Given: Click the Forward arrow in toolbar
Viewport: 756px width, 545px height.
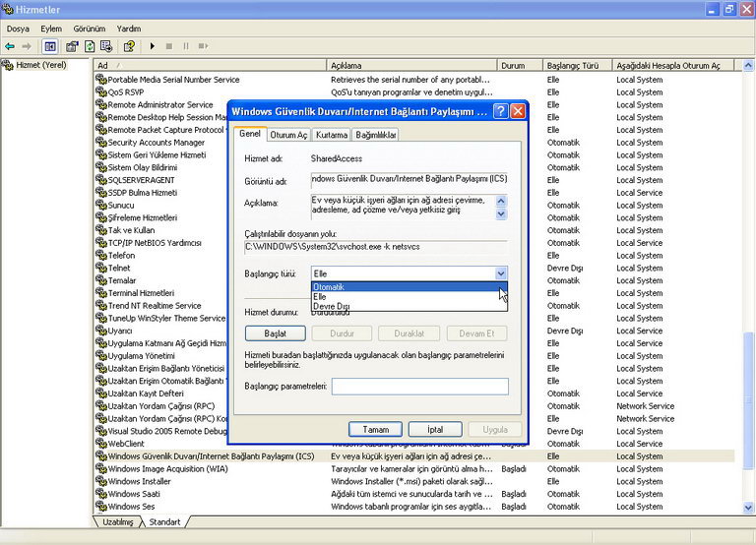Looking at the screenshot, I should (27, 46).
